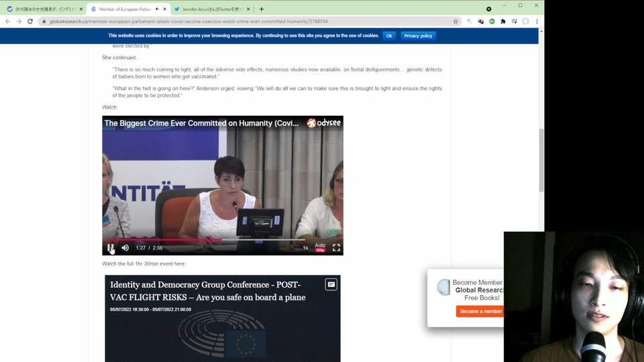Open the Auto 360p quality selector

click(x=320, y=247)
